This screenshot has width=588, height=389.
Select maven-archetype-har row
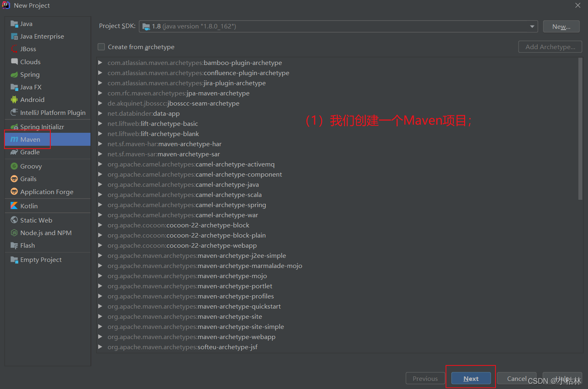[337, 144]
